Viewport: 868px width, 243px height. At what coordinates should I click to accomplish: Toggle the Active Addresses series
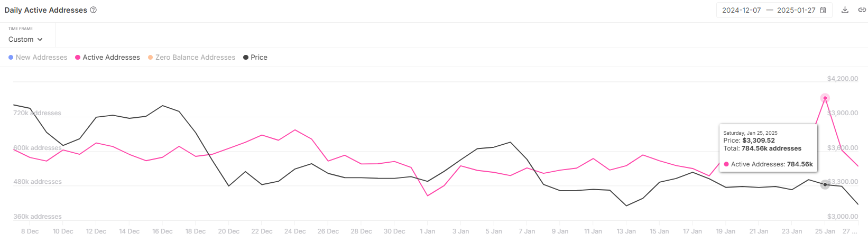(x=108, y=58)
